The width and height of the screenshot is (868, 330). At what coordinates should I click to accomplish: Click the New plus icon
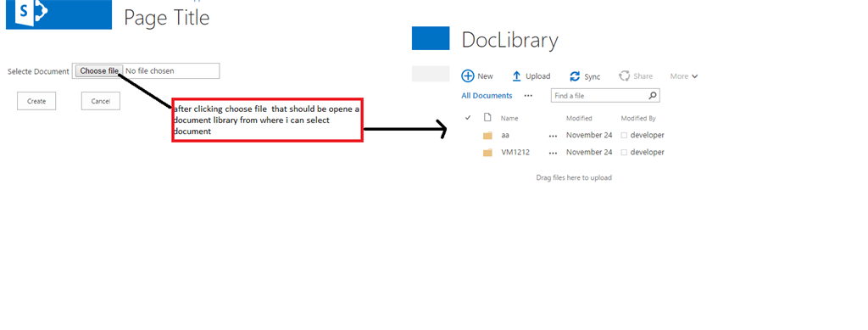468,76
